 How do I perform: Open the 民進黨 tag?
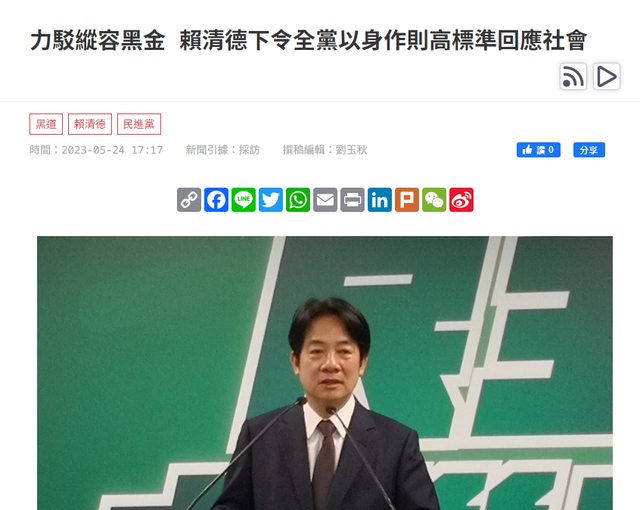point(139,124)
